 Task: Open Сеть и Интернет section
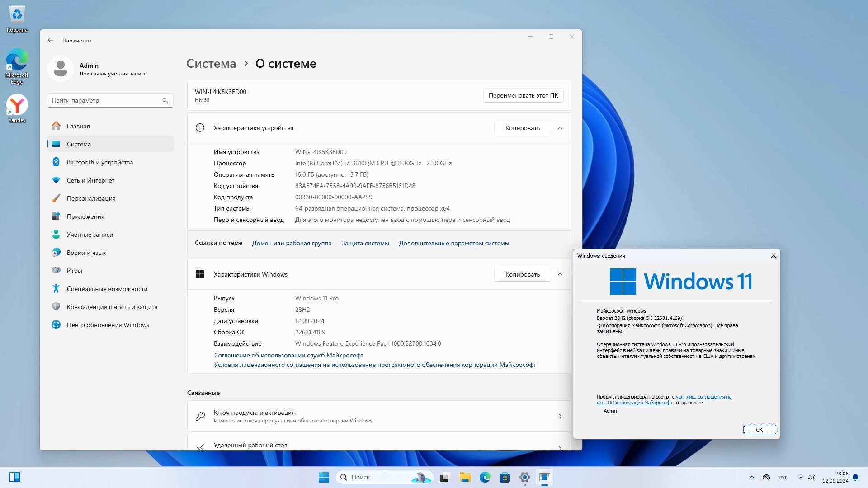(90, 180)
